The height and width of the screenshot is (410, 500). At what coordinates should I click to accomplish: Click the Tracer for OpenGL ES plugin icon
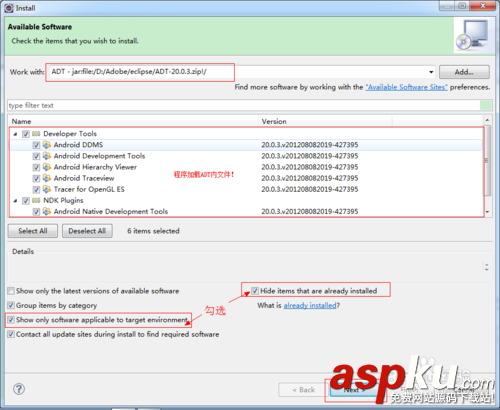point(47,189)
